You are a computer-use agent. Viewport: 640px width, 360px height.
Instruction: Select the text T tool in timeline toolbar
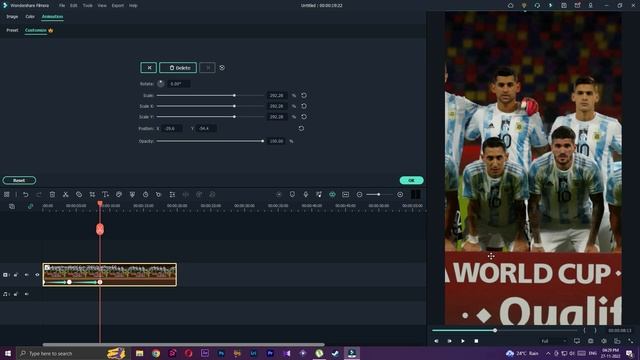coord(105,195)
